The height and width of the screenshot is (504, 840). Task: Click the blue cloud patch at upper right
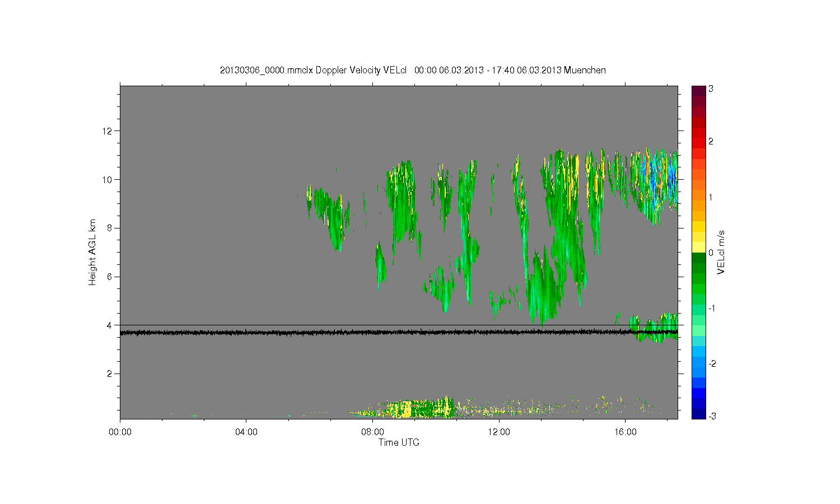click(x=661, y=179)
